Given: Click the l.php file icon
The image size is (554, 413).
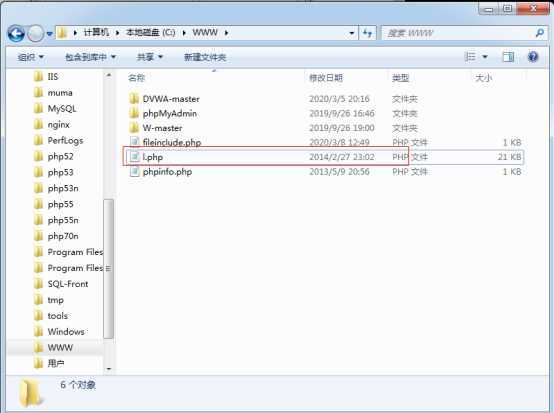Looking at the screenshot, I should (x=134, y=157).
